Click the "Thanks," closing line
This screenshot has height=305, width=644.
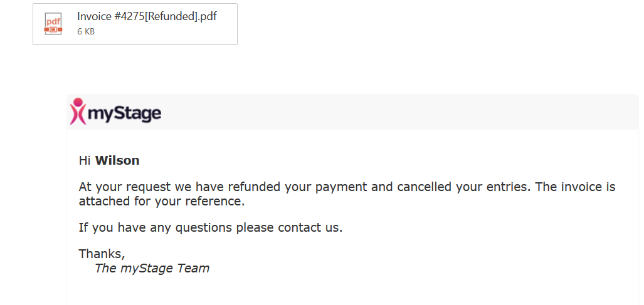tap(102, 254)
